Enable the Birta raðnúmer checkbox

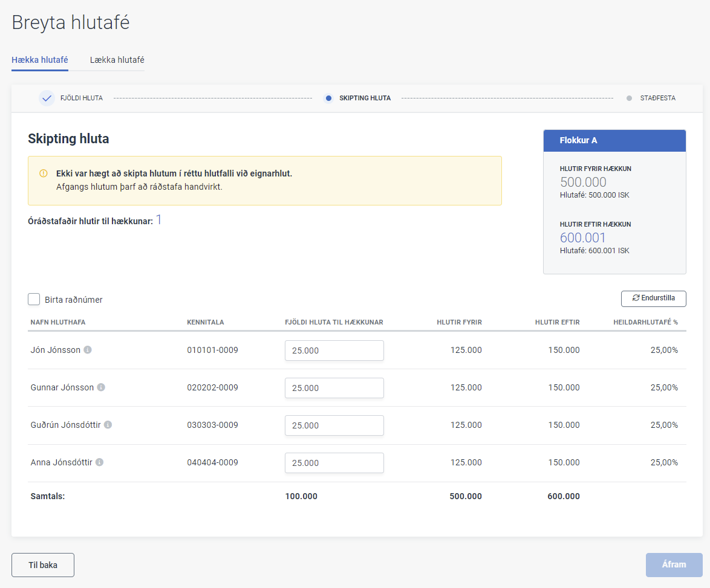(34, 299)
